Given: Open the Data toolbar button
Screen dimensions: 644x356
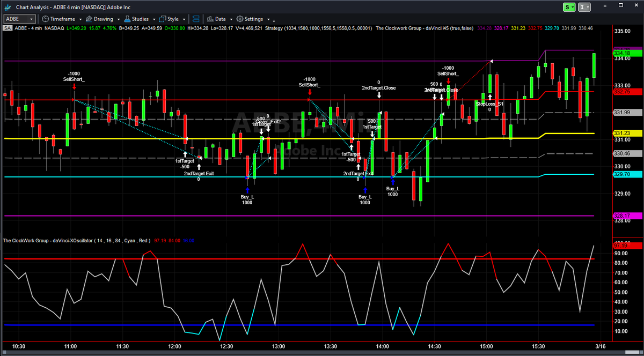Looking at the screenshot, I should point(216,19).
